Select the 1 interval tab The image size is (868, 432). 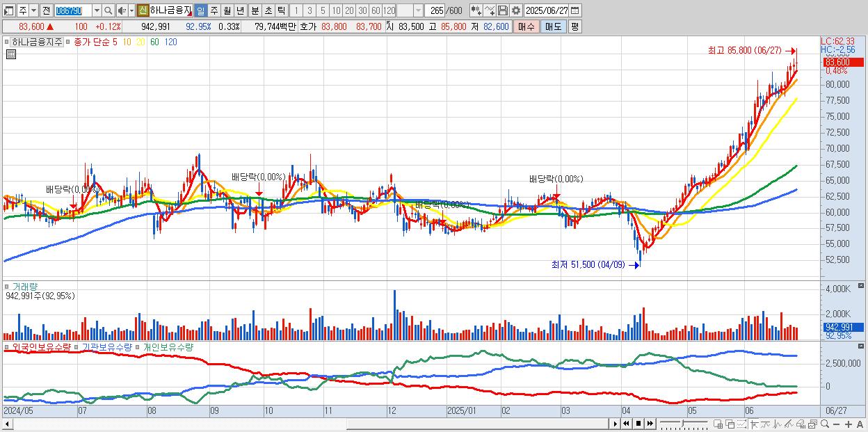[296, 10]
